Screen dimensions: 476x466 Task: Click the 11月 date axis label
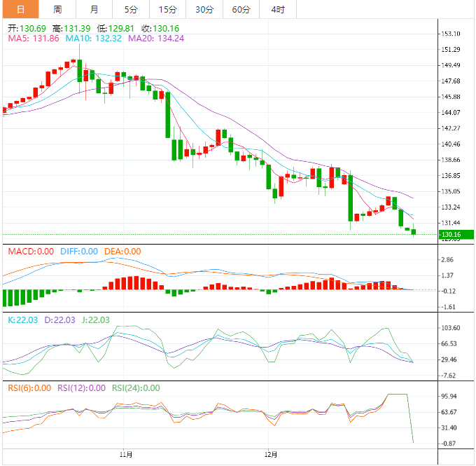pyautogui.click(x=126, y=455)
